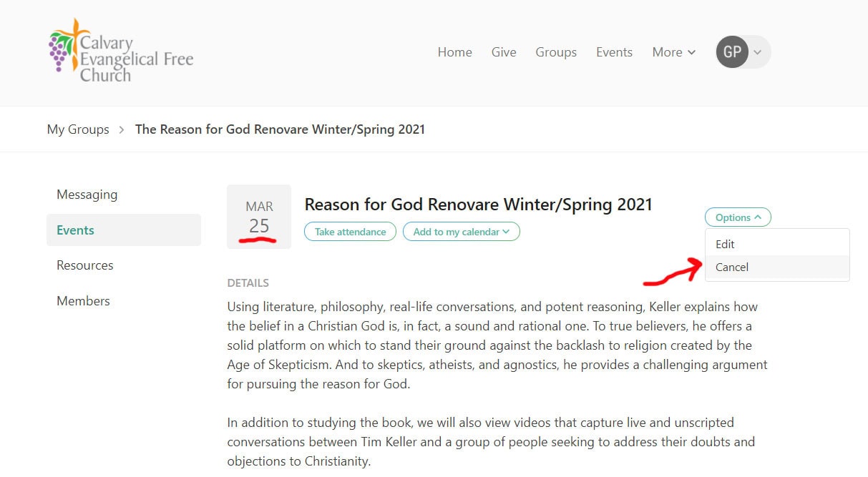The width and height of the screenshot is (868, 477).
Task: Click the current group name in breadcrumb
Action: [x=280, y=129]
